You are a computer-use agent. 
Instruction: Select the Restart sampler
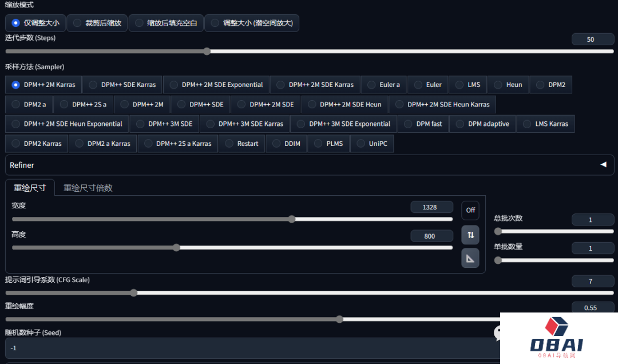coord(242,144)
